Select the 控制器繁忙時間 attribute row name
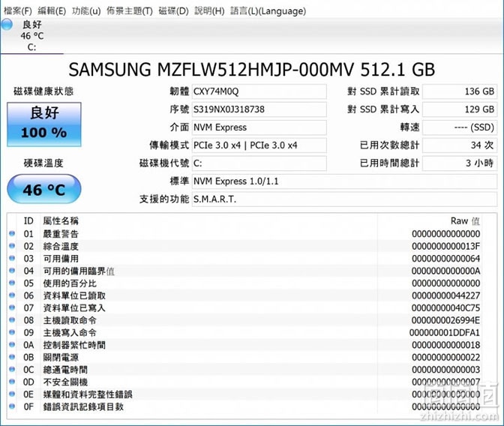504x426 pixels. tap(74, 345)
